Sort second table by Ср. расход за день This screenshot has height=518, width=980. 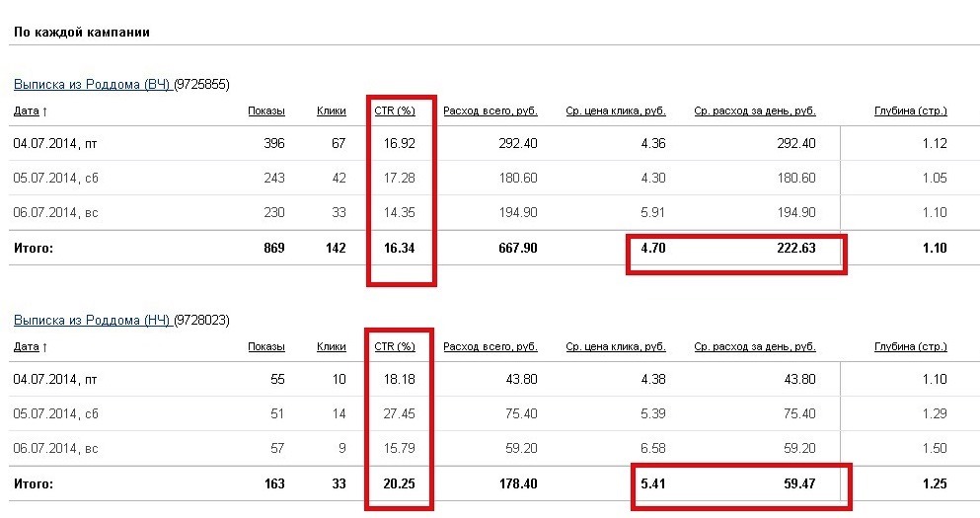click(x=754, y=346)
